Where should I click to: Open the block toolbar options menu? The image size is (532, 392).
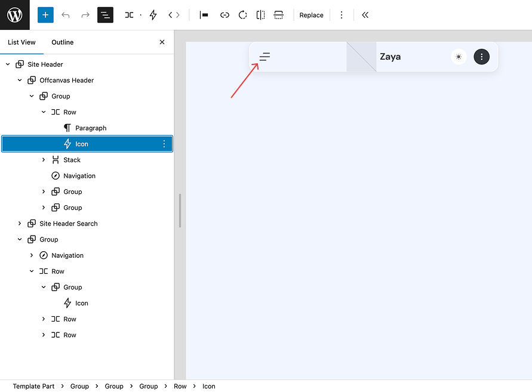pos(342,15)
